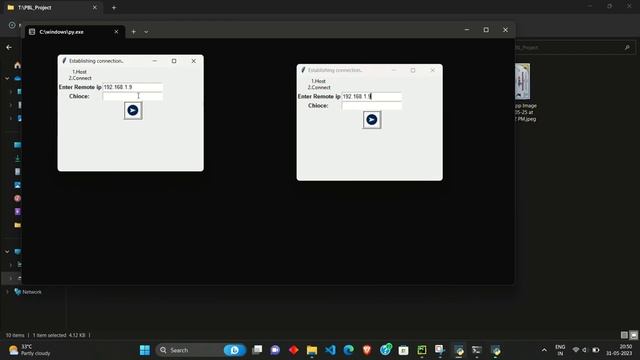Image resolution: width=640 pixels, height=360 pixels.
Task: Open PyCharm from the taskbar
Action: point(422,350)
